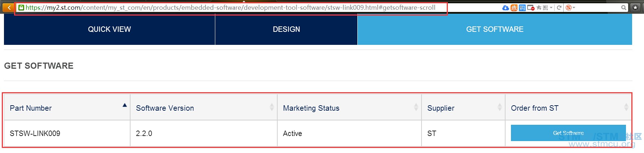Image resolution: width=644 pixels, height=153 pixels.
Task: Open the blue 购 shopping extension icon
Action: (x=522, y=8)
